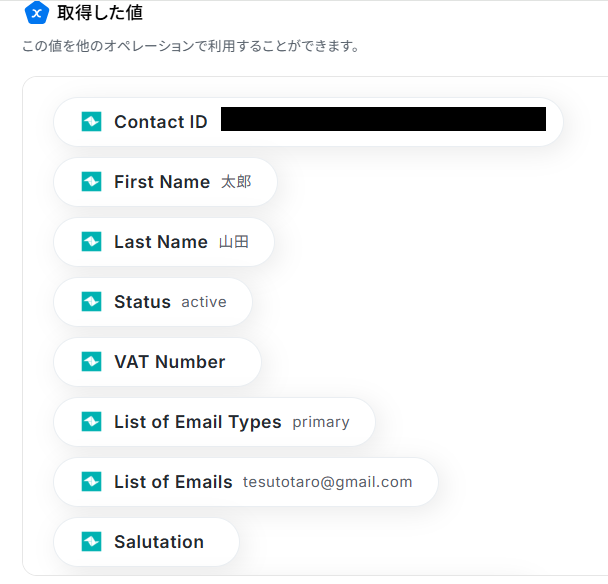Click the Last Name value 山田
The height and width of the screenshot is (584, 608).
click(234, 242)
